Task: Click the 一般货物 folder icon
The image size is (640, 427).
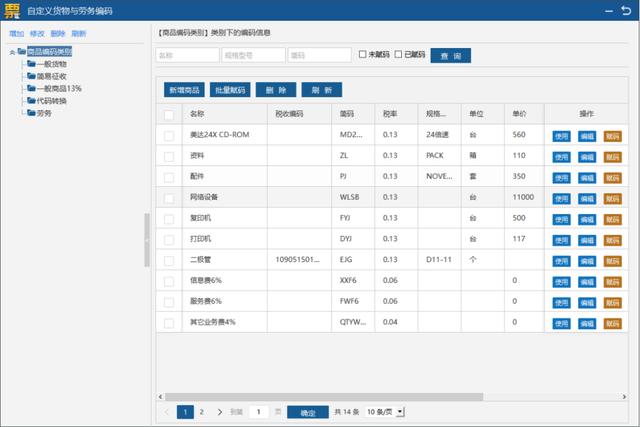Action: [31, 63]
